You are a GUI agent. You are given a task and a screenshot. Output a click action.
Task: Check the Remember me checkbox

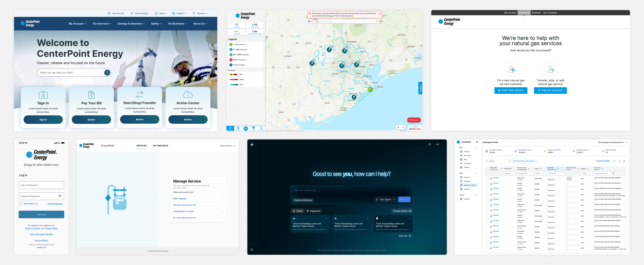(x=21, y=203)
